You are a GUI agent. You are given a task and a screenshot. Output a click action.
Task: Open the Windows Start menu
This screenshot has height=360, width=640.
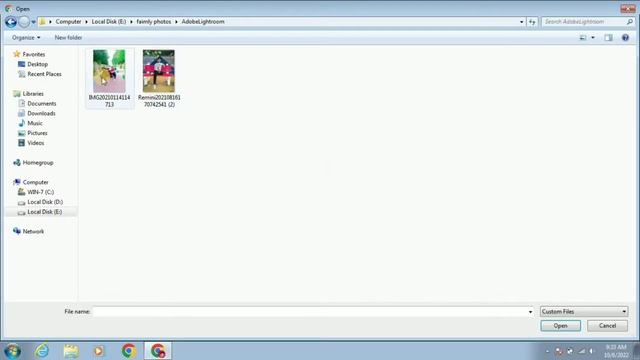pos(12,351)
